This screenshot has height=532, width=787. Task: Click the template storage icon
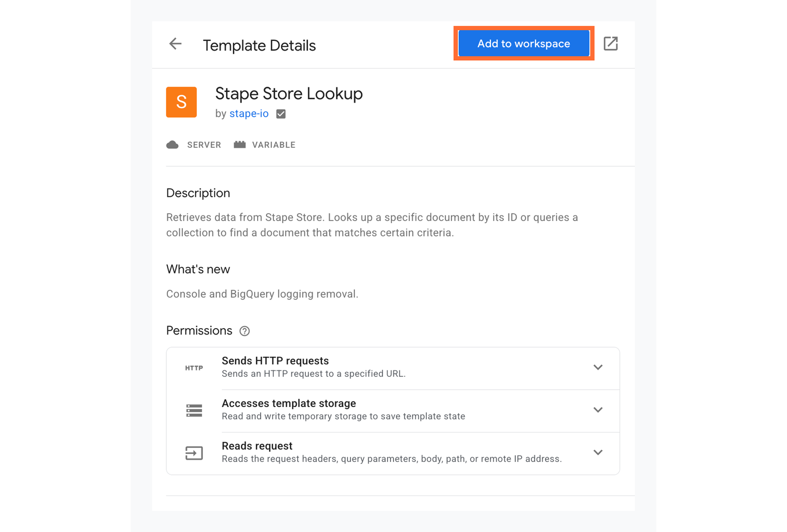(x=194, y=410)
